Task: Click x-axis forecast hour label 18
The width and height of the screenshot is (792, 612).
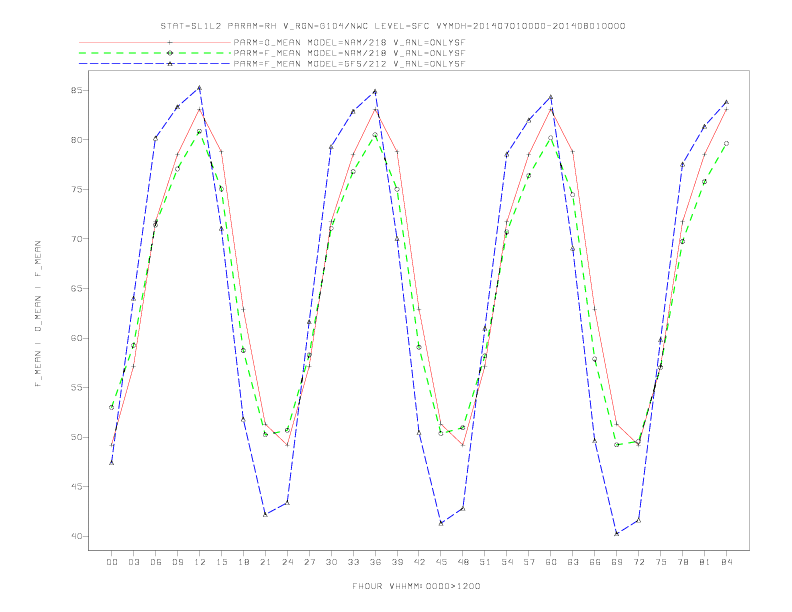Action: pos(243,562)
